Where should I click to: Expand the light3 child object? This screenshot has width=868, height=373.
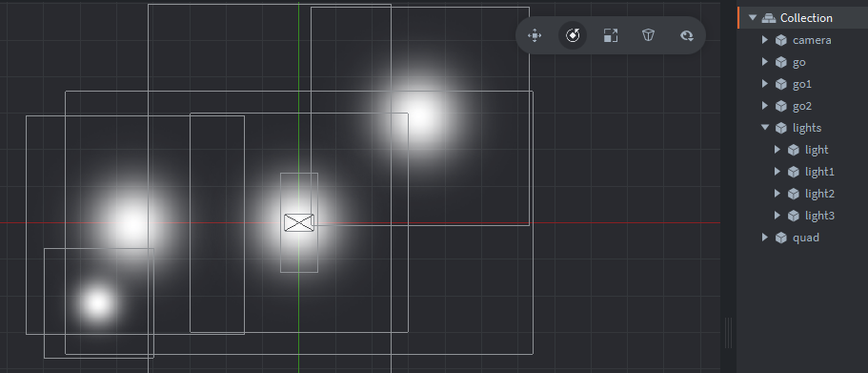click(x=777, y=216)
